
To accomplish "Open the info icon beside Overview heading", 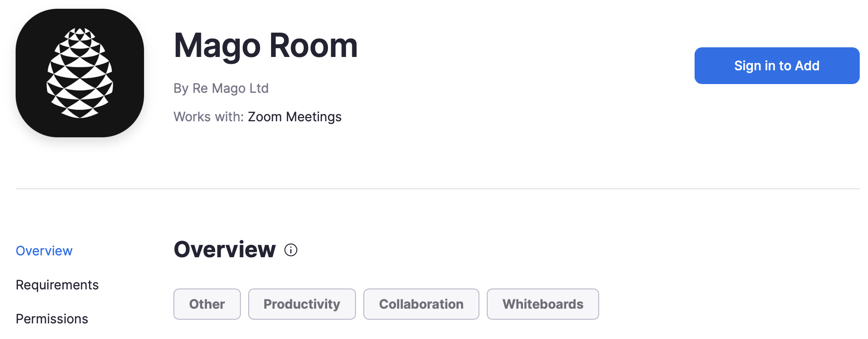I will (x=291, y=250).
